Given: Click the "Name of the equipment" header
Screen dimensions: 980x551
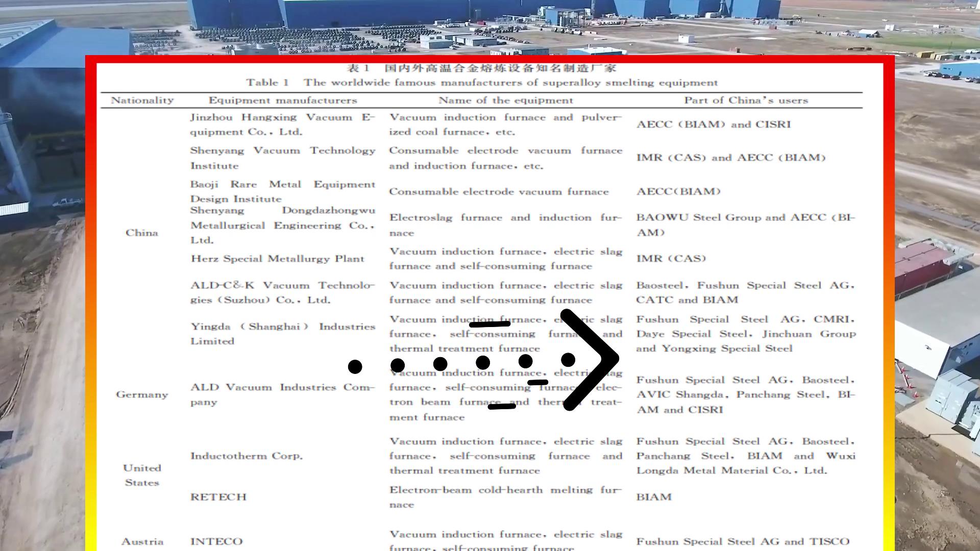Looking at the screenshot, I should pyautogui.click(x=505, y=101).
